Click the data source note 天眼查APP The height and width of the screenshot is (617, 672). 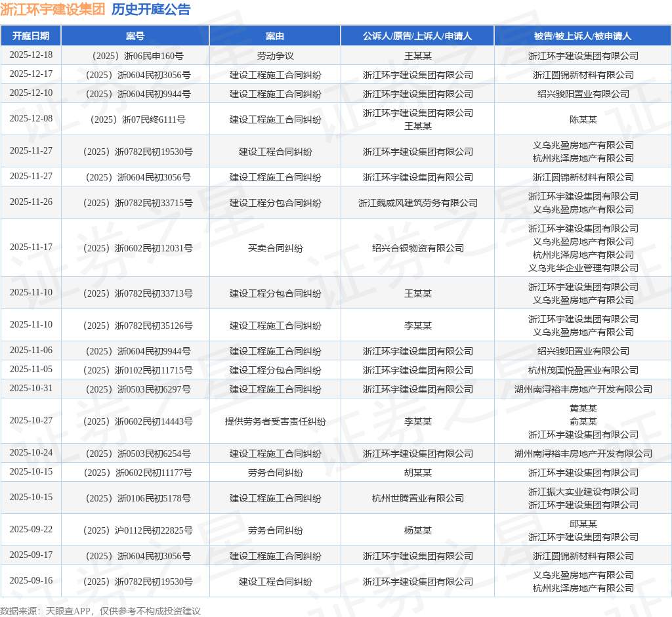click(68, 611)
